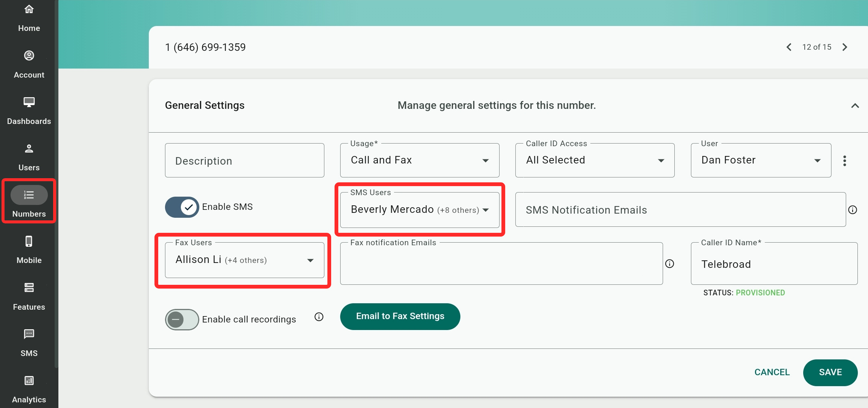The width and height of the screenshot is (868, 408).
Task: Click the Email to Fax Settings button
Action: 400,316
